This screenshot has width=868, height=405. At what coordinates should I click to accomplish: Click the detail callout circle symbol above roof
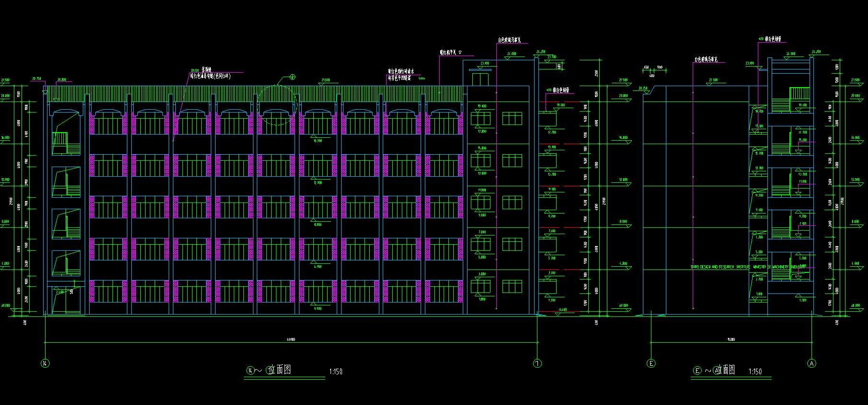point(292,77)
